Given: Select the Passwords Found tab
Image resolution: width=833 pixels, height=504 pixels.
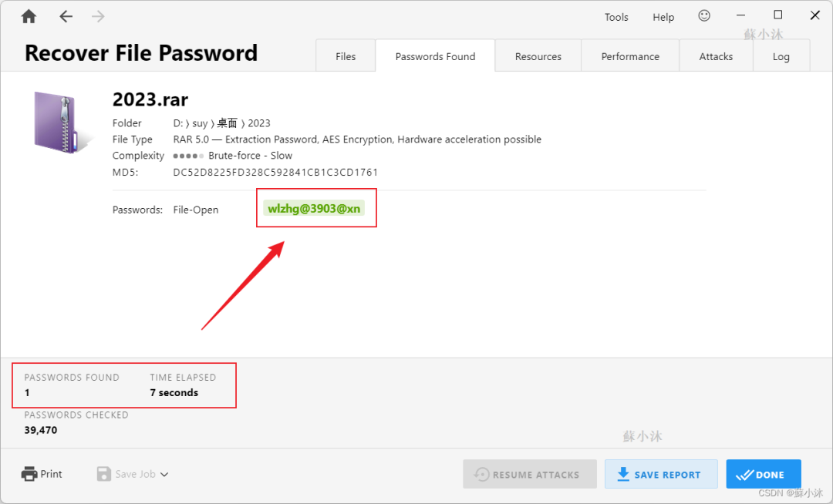Looking at the screenshot, I should click(435, 56).
